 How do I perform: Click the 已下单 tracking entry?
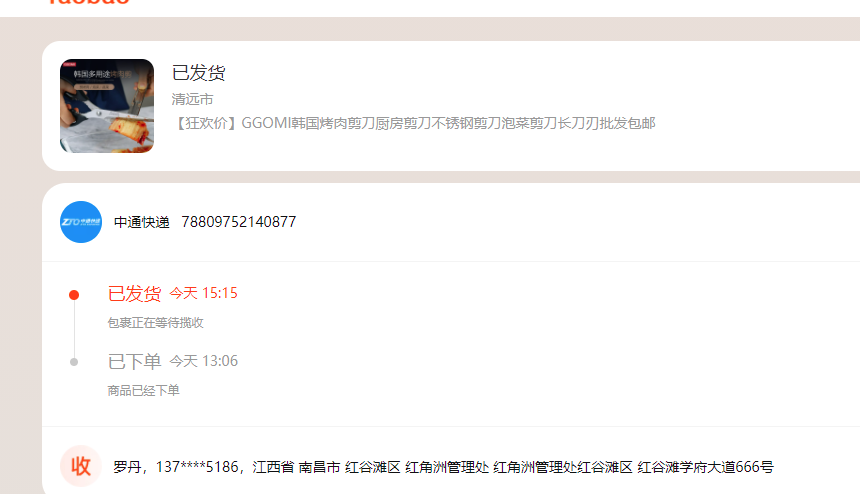pos(134,362)
